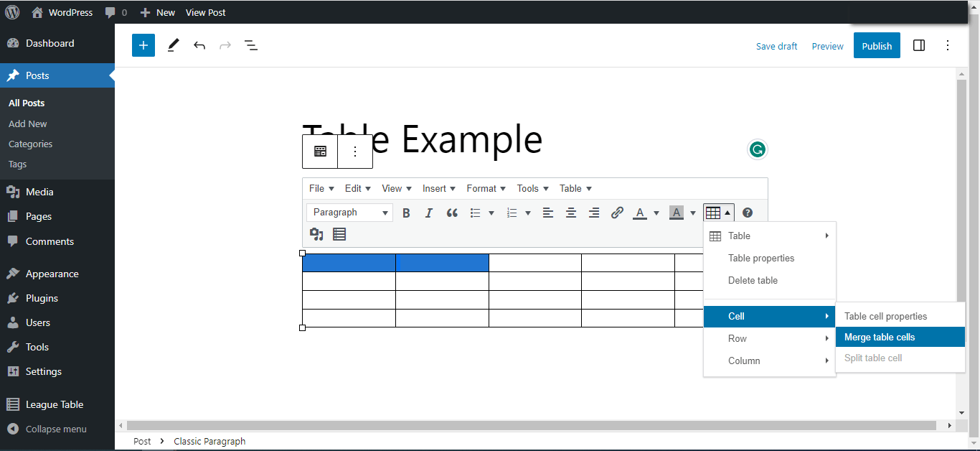The image size is (980, 451).
Task: Open the Paragraph style dropdown
Action: (x=349, y=212)
